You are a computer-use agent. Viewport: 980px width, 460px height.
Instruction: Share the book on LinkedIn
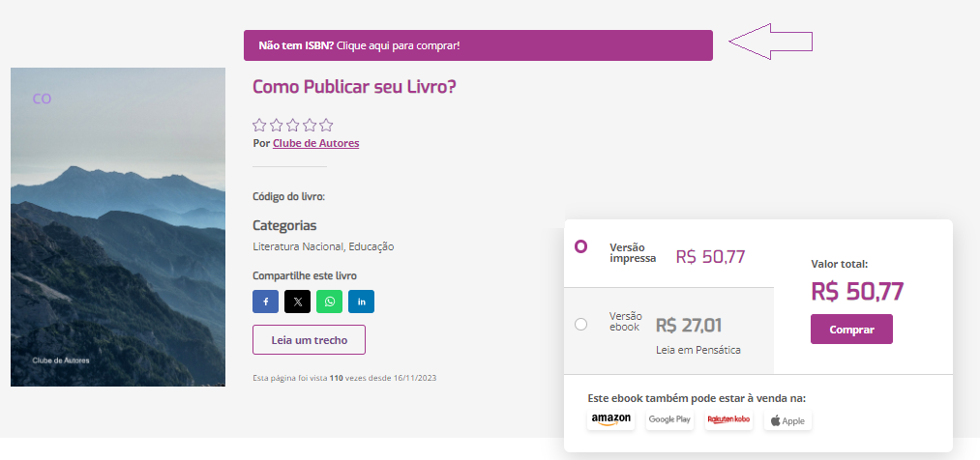click(x=361, y=302)
